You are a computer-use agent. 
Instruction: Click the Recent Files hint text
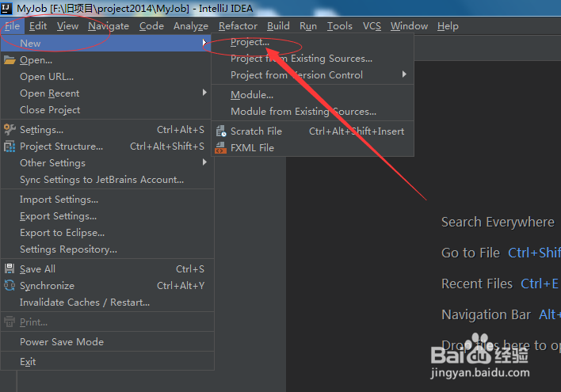coord(477,284)
